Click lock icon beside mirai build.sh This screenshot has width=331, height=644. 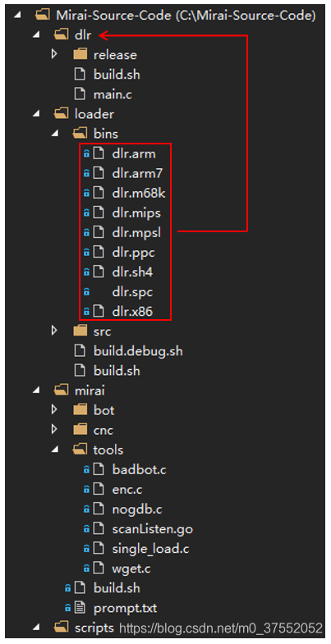coord(68,588)
